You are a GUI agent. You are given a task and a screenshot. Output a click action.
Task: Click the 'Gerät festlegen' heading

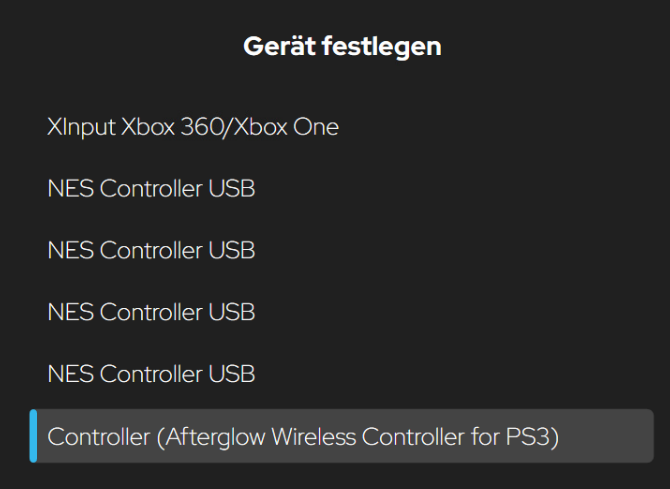pyautogui.click(x=342, y=46)
